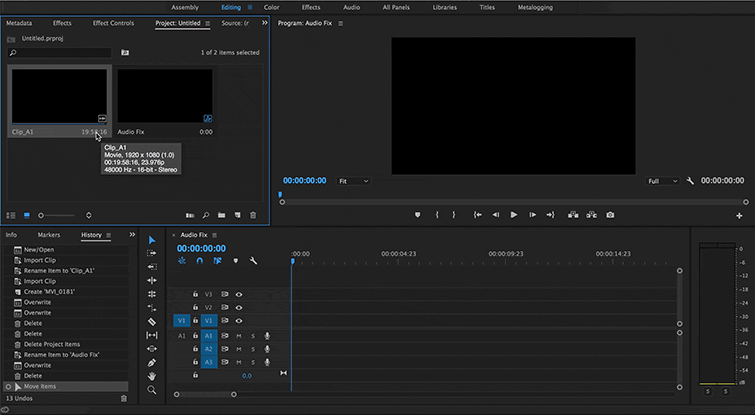Screen dimensions: 755x415
Task: Step back one frame
Action: tap(495, 215)
